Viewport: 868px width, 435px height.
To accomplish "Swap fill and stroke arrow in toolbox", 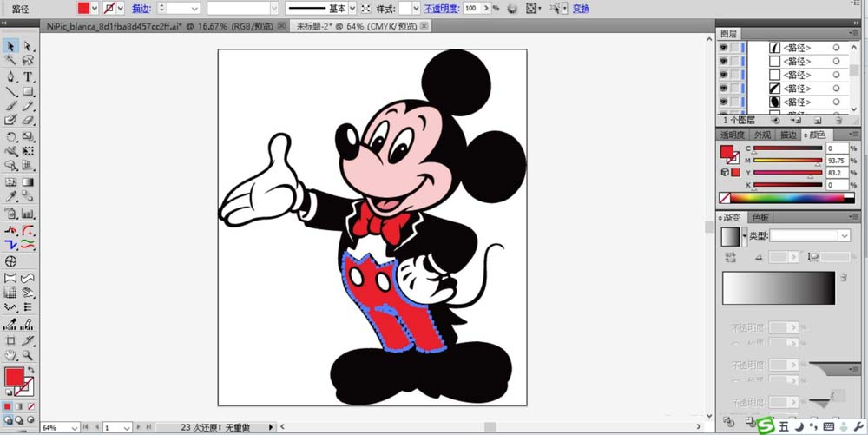I will (x=31, y=370).
